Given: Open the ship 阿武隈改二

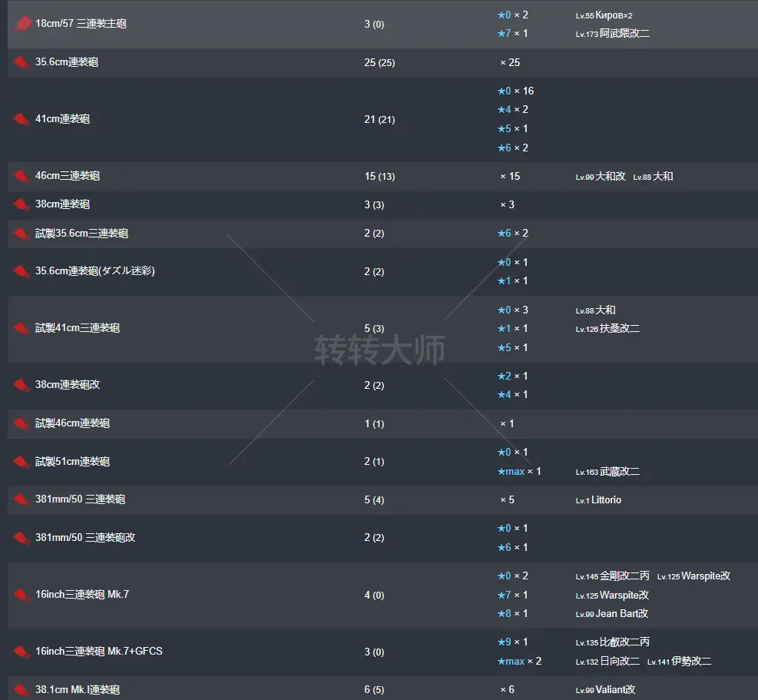Looking at the screenshot, I should 624,34.
